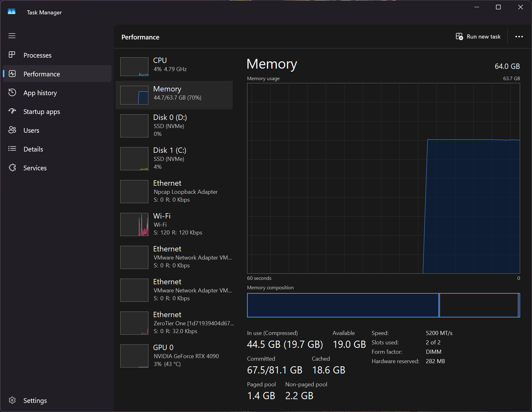Open Settings gear icon
The height and width of the screenshot is (412, 532).
click(x=12, y=400)
